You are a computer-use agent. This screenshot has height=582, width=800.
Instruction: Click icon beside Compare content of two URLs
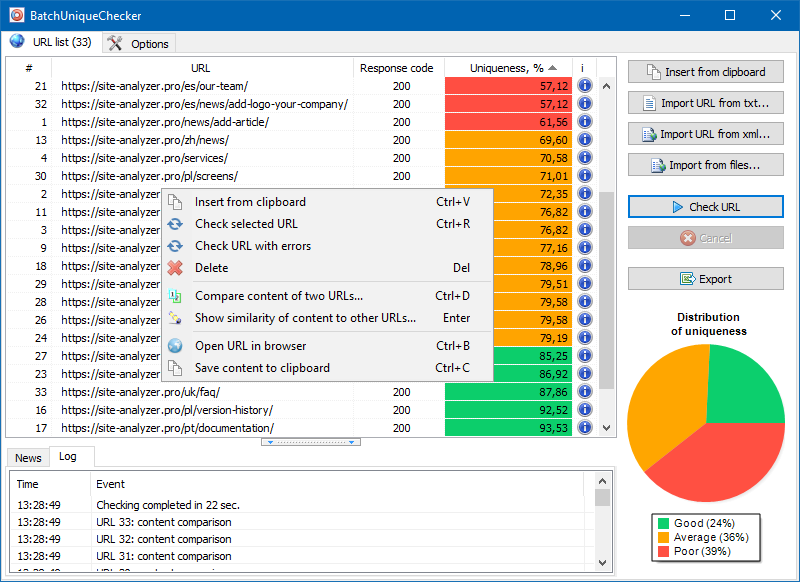click(x=175, y=296)
